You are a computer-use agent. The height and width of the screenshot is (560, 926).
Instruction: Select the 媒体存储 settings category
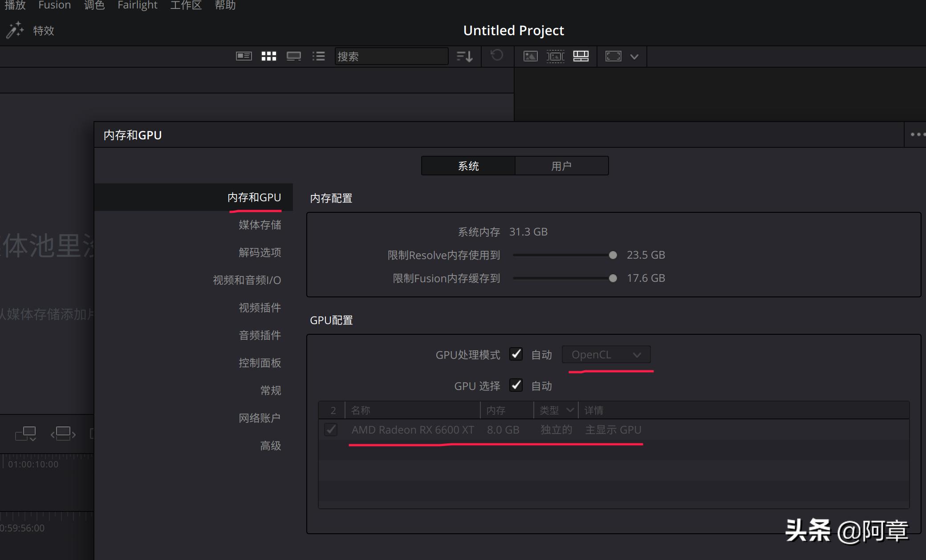(x=259, y=225)
